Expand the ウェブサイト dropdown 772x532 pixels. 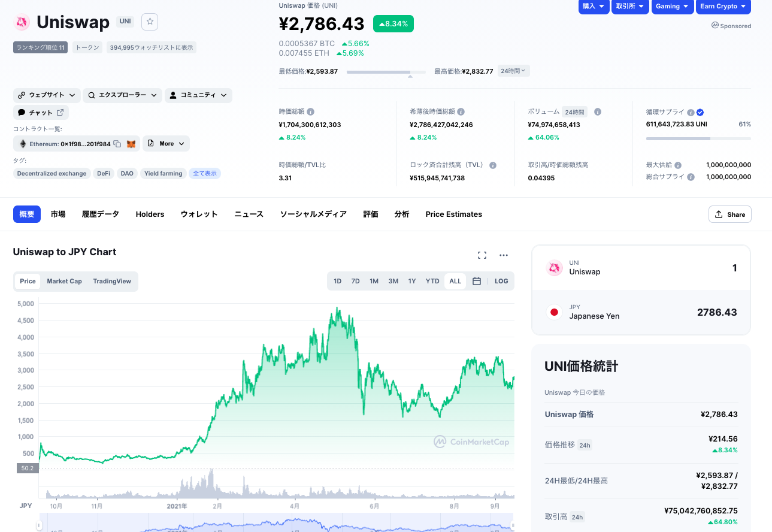tap(47, 95)
